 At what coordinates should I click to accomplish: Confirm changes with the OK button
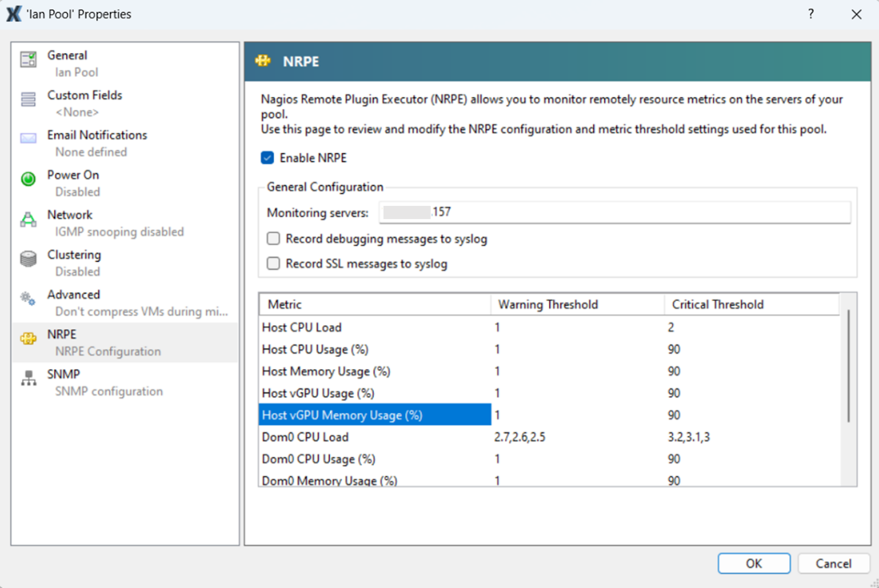[754, 563]
